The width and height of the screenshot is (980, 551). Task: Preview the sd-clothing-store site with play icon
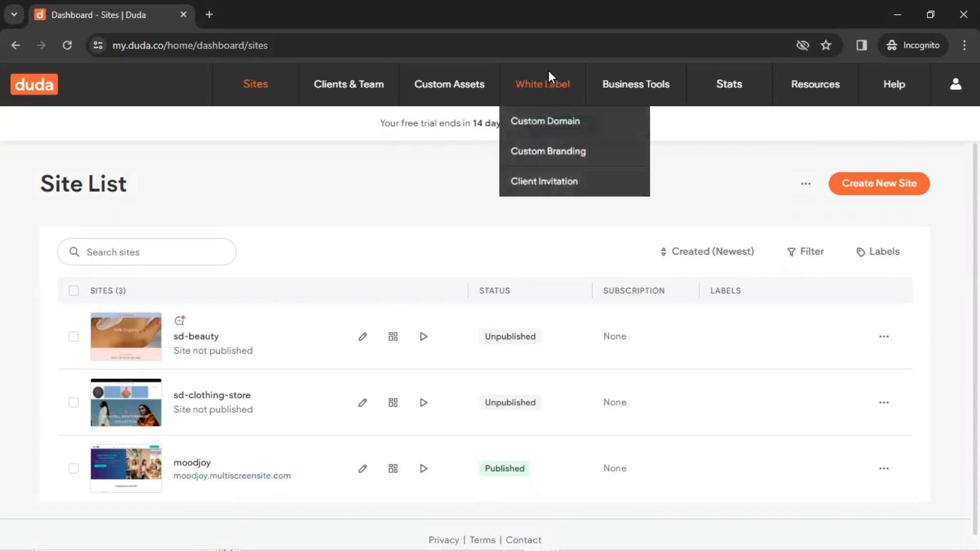pos(424,403)
